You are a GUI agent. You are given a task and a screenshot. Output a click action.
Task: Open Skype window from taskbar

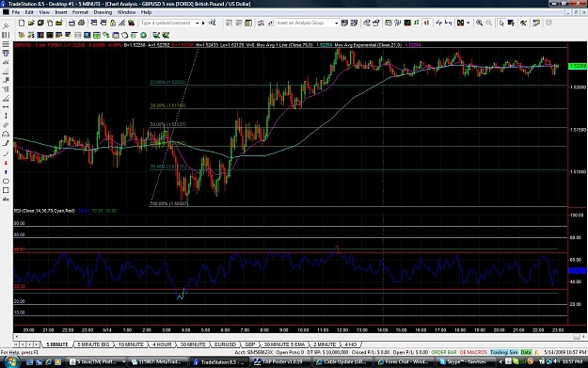[465, 362]
